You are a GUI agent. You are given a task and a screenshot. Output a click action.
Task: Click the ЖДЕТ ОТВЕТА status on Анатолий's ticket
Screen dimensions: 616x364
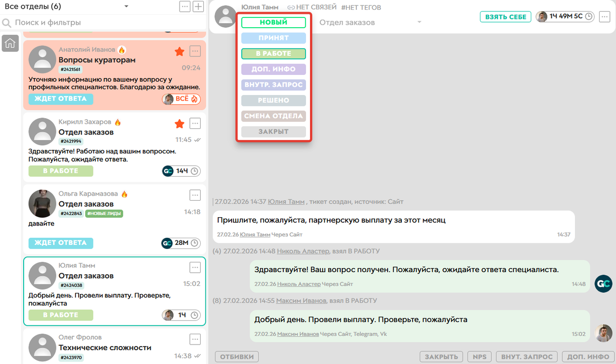click(61, 99)
